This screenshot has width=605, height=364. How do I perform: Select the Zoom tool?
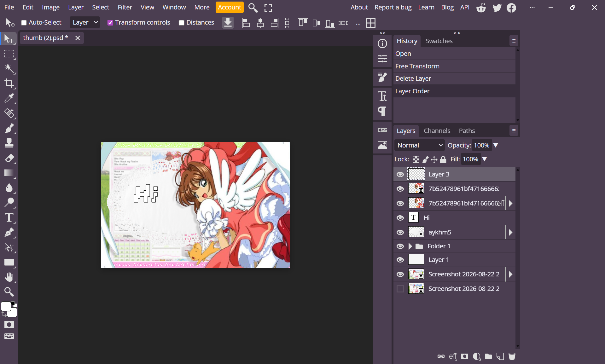[x=9, y=292]
